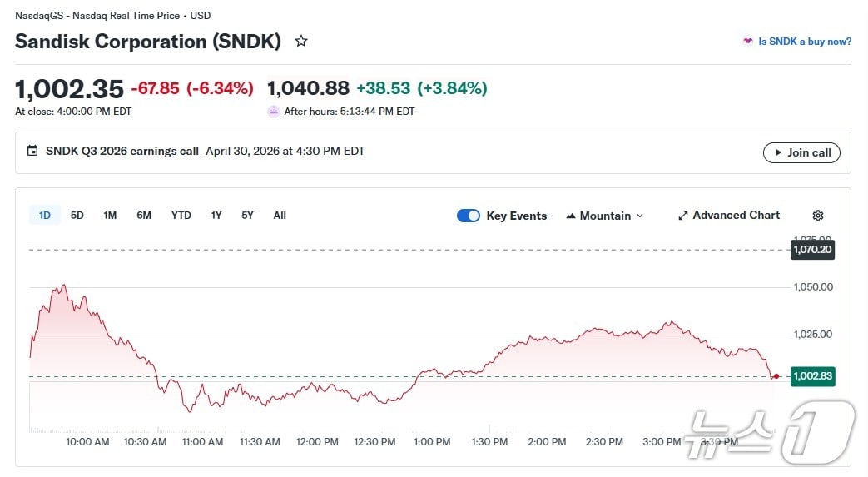868x477 pixels.
Task: Open the 'Is SNDK a buy now?' link
Action: [804, 42]
